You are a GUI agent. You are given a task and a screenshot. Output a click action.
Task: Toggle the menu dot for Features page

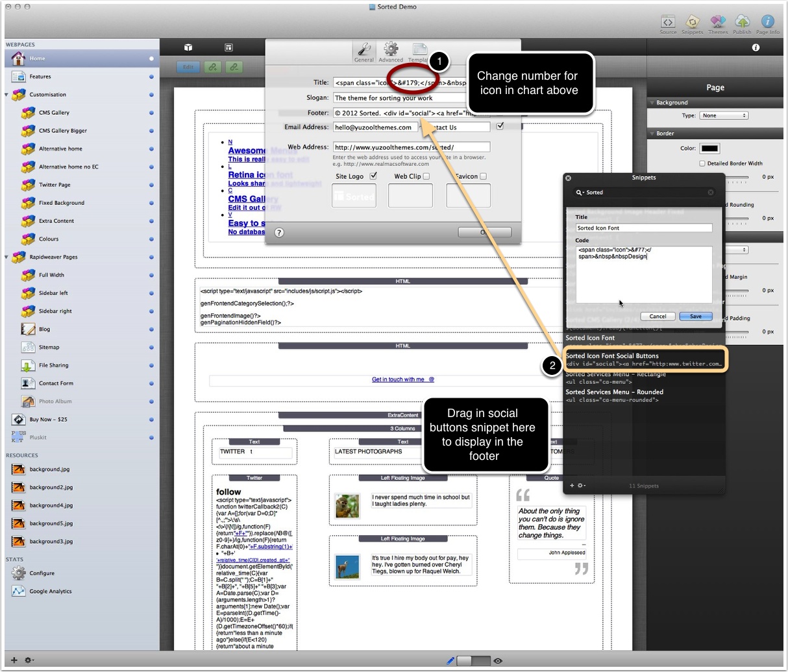pos(151,77)
